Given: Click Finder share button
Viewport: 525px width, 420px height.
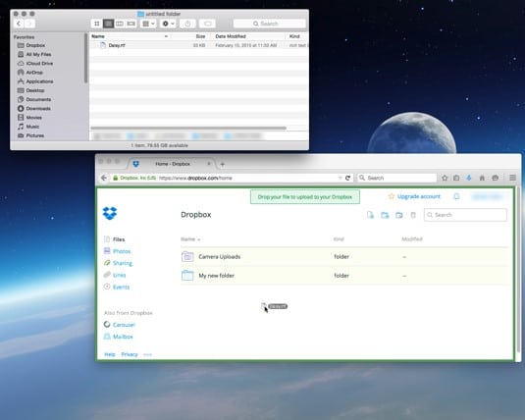Looking at the screenshot, I should [187, 24].
